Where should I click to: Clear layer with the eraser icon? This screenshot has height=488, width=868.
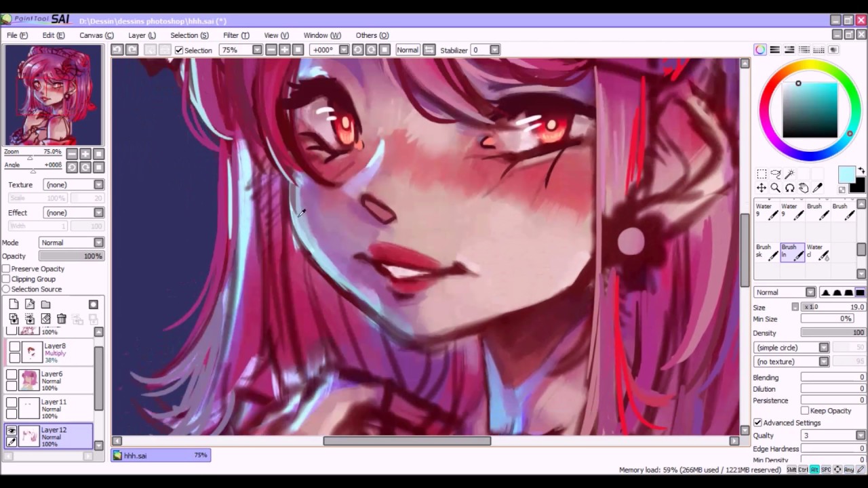coord(45,319)
